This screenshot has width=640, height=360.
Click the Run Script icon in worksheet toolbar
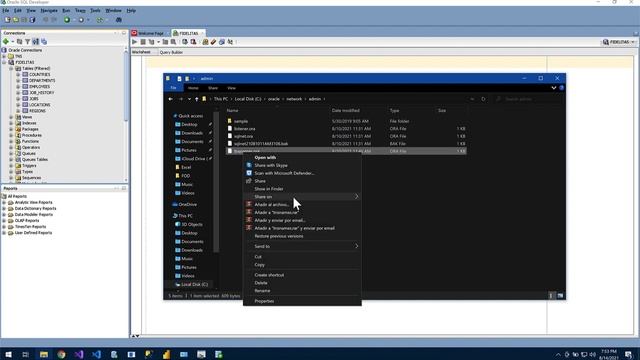[143, 42]
